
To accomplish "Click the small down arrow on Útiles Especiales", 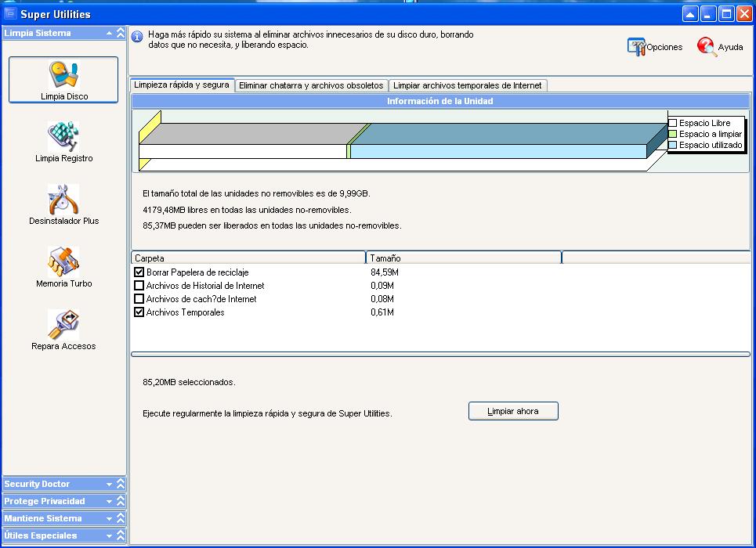I will click(x=110, y=535).
